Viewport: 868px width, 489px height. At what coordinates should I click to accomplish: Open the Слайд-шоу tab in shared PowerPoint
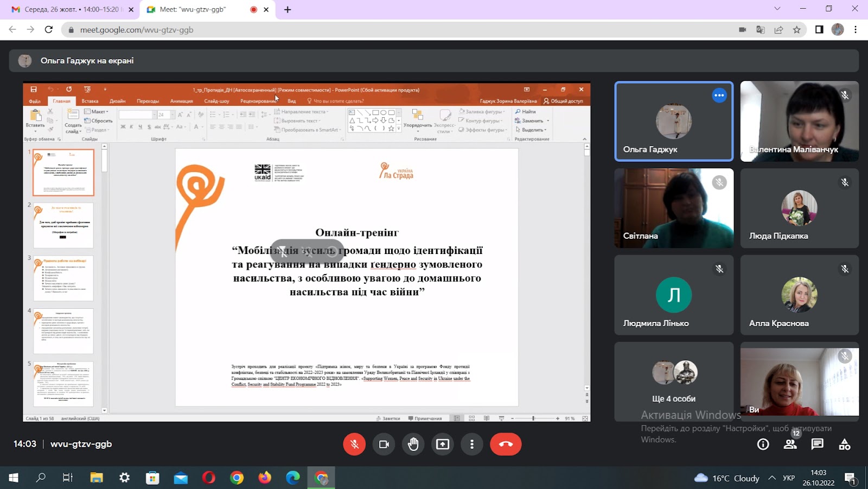click(x=216, y=101)
